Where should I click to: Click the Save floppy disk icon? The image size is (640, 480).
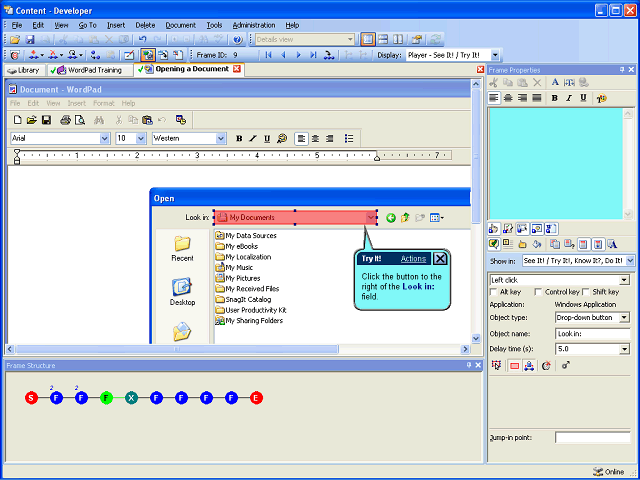point(30,40)
